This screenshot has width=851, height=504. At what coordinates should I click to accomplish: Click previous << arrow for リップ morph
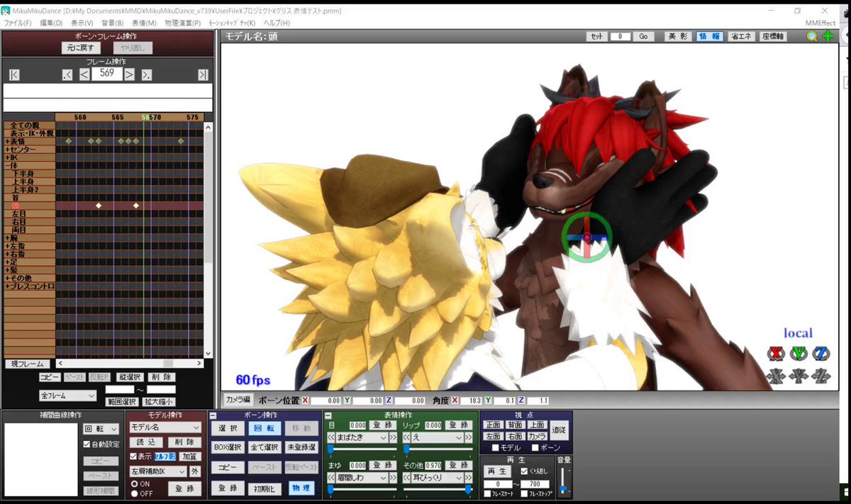click(407, 438)
